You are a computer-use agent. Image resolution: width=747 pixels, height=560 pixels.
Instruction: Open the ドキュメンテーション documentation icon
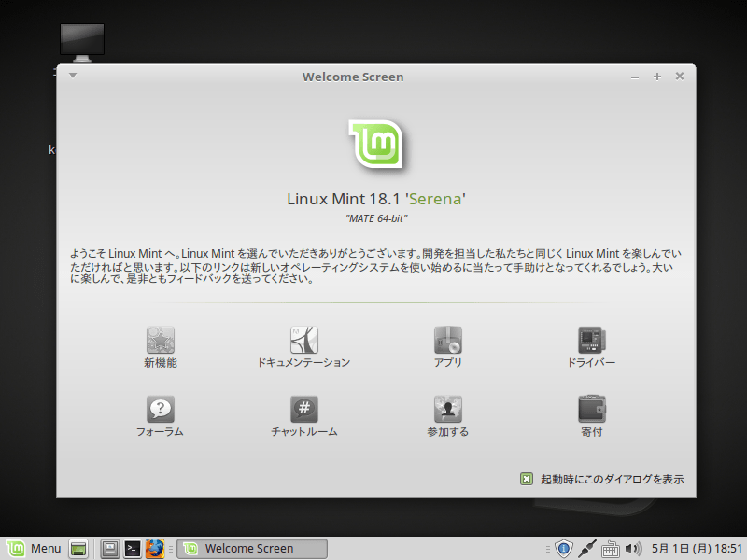[x=303, y=340]
